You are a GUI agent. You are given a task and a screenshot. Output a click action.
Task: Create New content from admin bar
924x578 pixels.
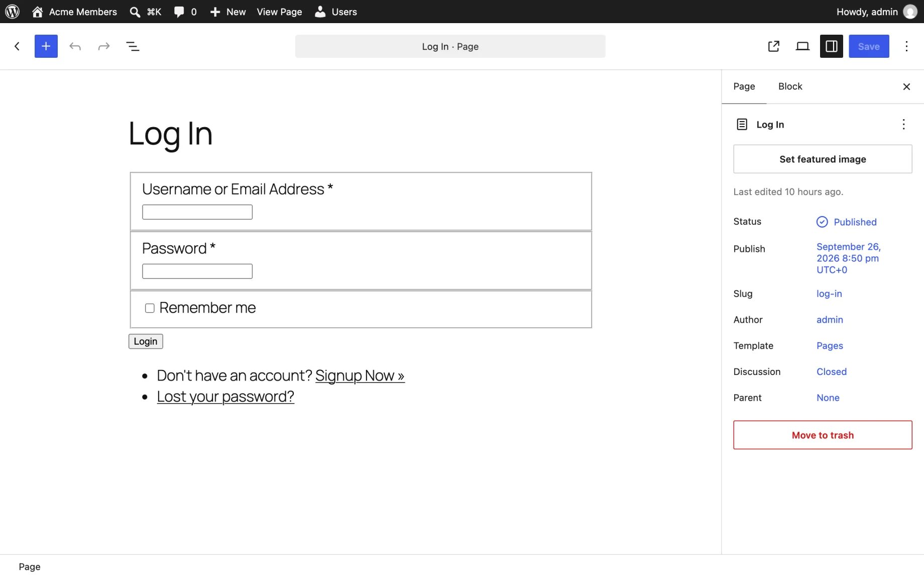228,12
